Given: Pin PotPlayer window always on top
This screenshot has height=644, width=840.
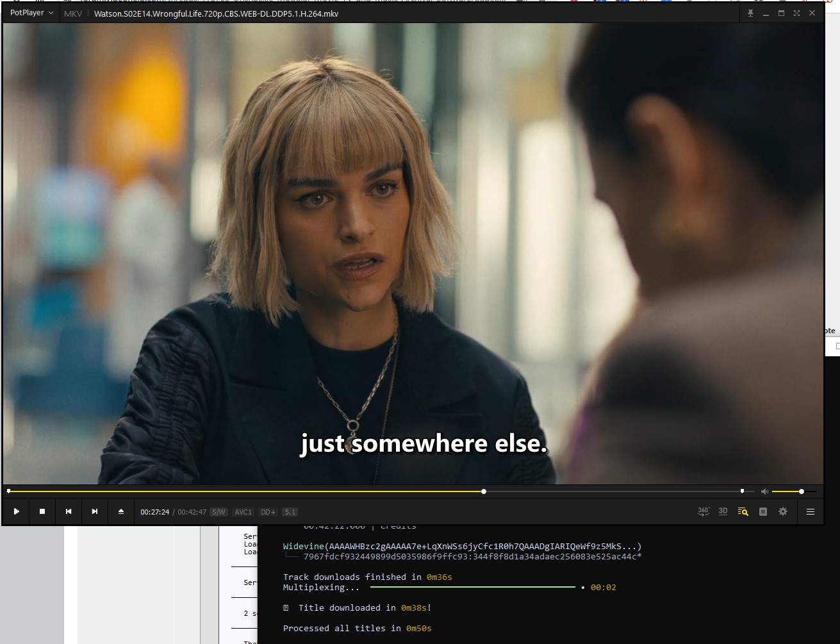Looking at the screenshot, I should point(750,13).
